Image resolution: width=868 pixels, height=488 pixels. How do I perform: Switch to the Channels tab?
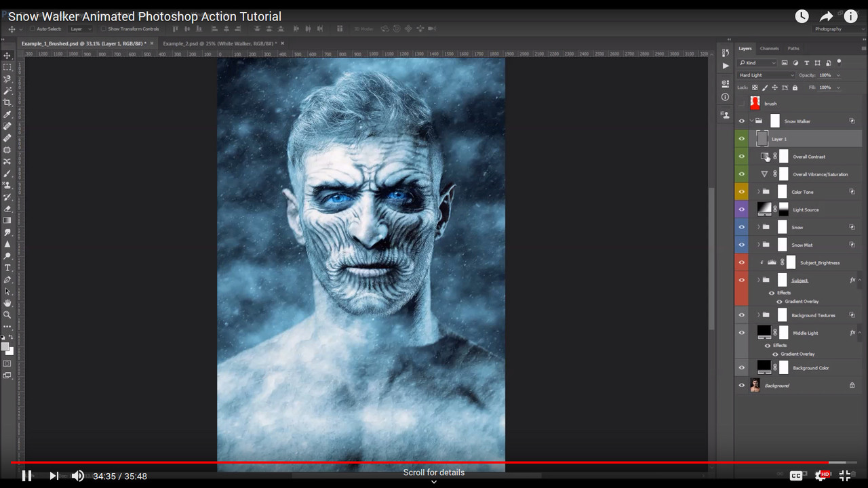tap(770, 48)
